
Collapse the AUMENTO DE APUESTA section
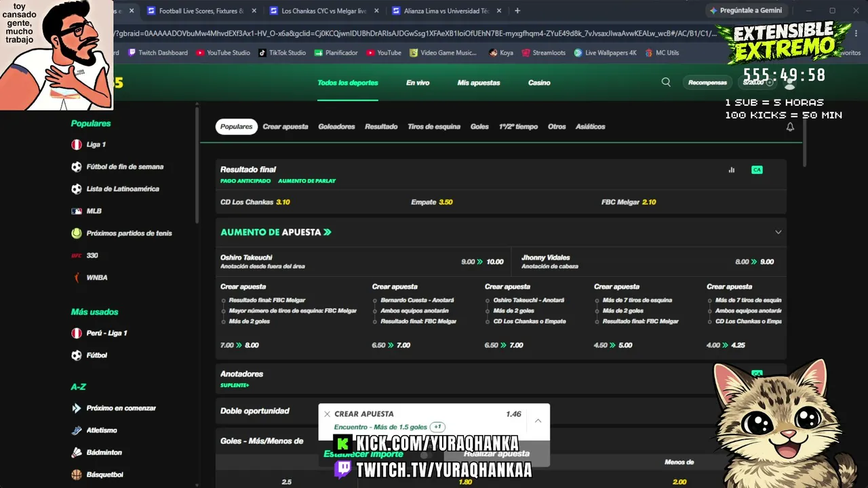(778, 232)
